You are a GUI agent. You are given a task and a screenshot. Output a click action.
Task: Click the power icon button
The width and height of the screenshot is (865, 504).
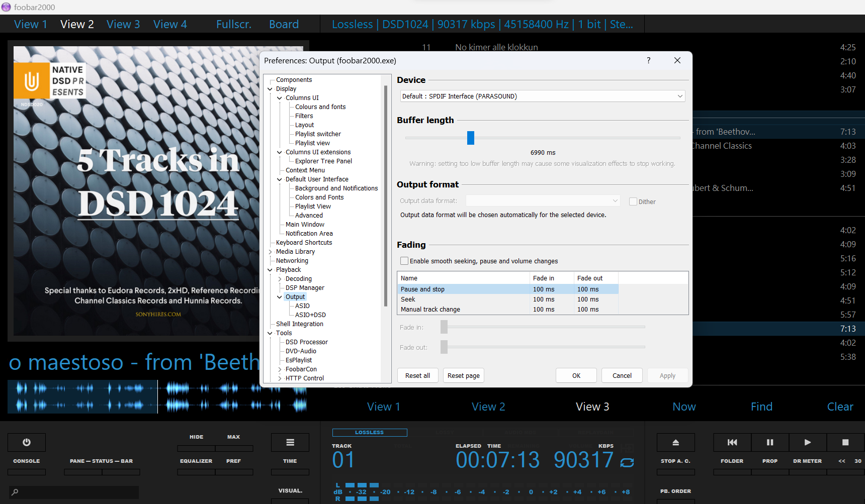click(x=27, y=442)
